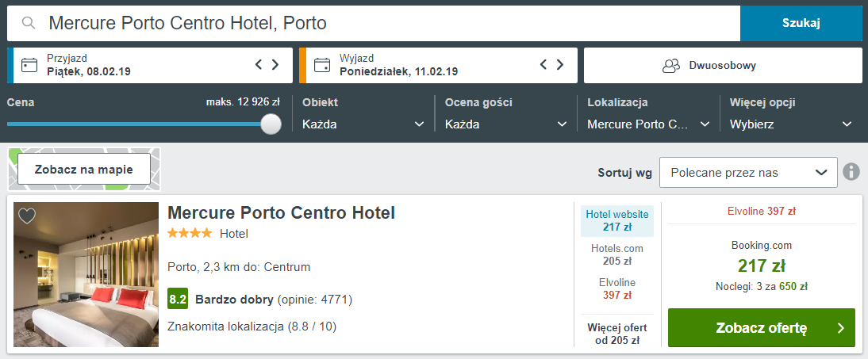This screenshot has height=359, width=868.
Task: Click the search magnifier icon
Action: tap(29, 23)
